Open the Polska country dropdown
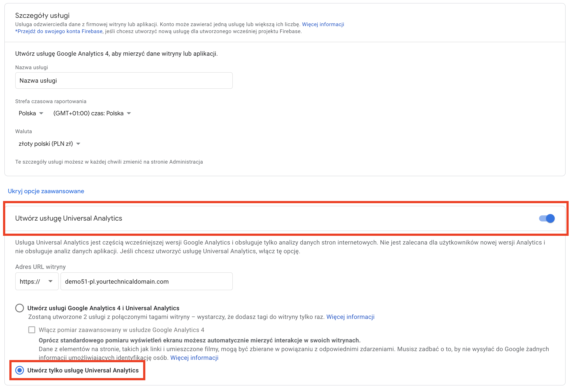 (31, 113)
